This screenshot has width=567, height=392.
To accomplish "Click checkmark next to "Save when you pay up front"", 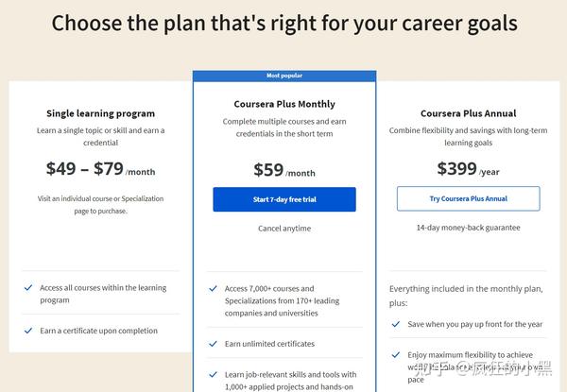I will (397, 324).
